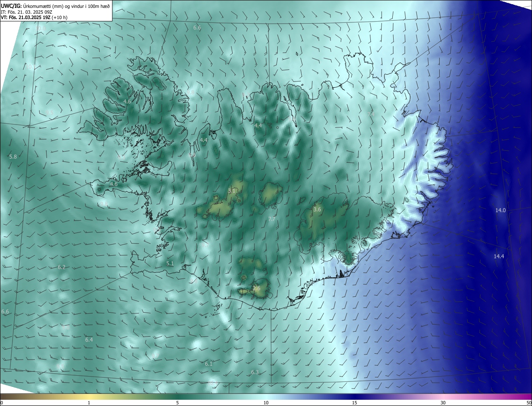This screenshot has height=406, width=532.
Task: Click the 30 tick on the color scale
Action: (x=443, y=403)
